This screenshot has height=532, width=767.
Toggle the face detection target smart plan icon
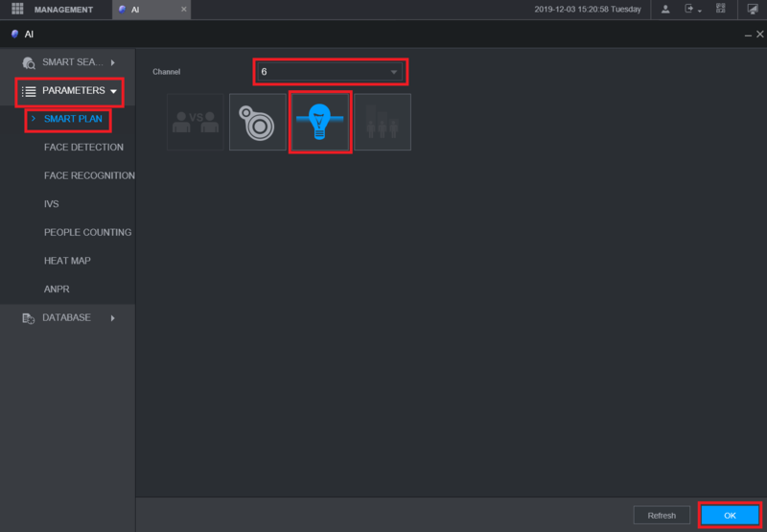pyautogui.click(x=258, y=123)
